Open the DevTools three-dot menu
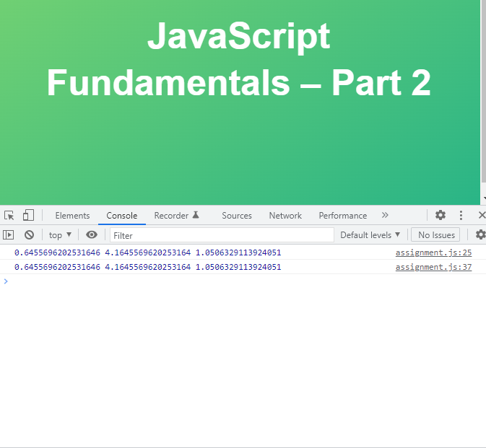 [461, 215]
